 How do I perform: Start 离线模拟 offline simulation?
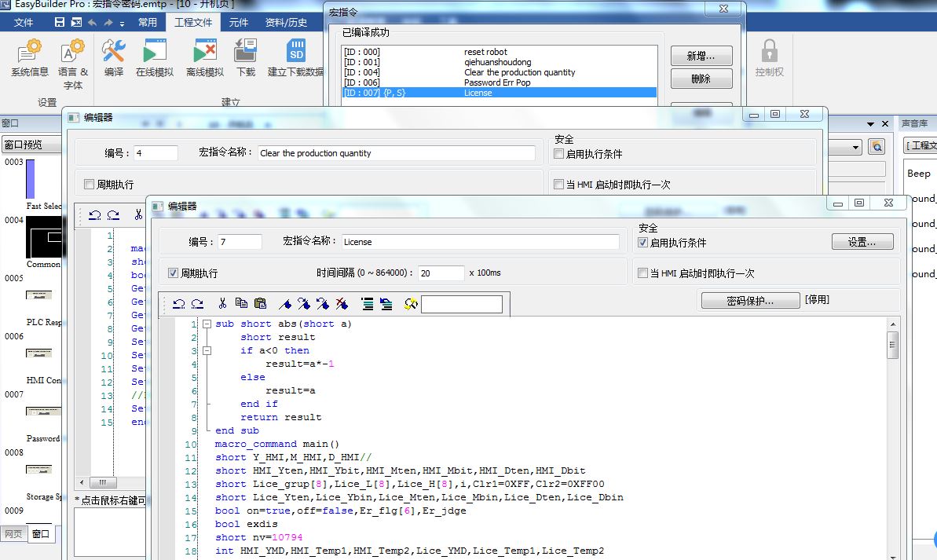[x=205, y=53]
